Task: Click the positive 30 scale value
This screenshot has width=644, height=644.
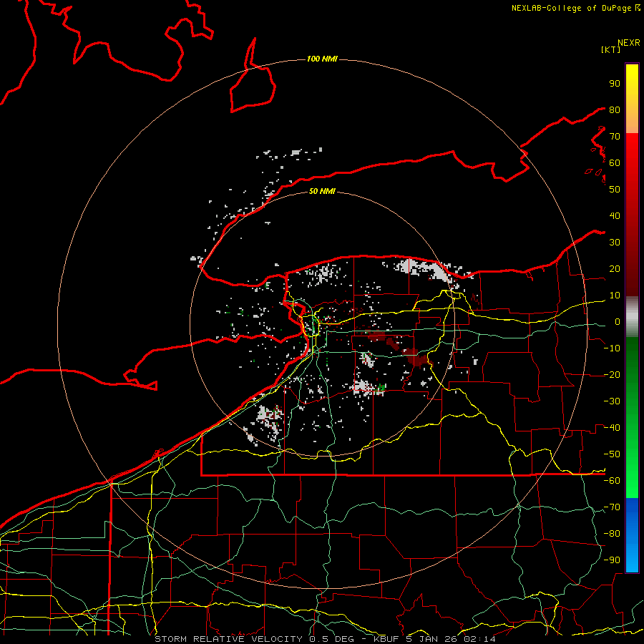Action: point(615,243)
